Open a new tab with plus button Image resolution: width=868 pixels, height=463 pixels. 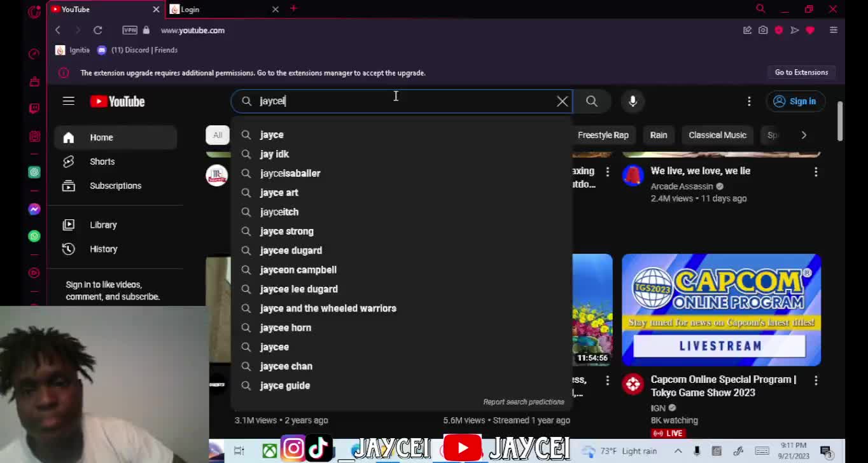[293, 9]
